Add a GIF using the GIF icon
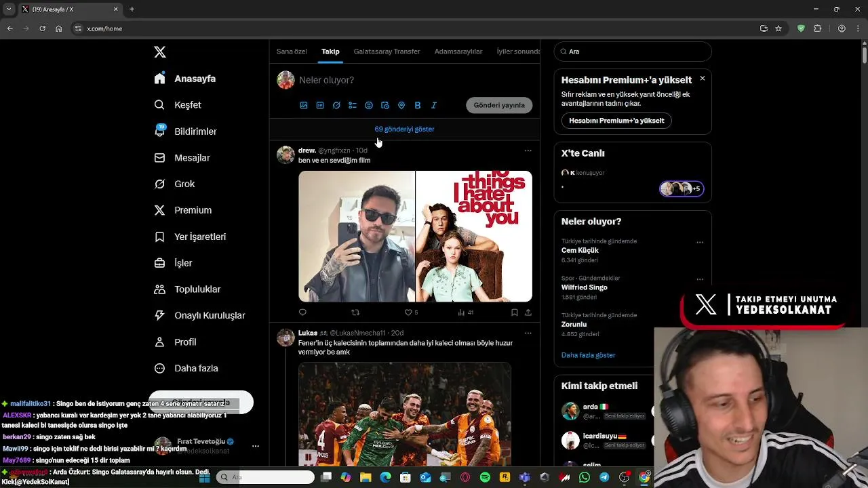The width and height of the screenshot is (868, 488). point(320,105)
